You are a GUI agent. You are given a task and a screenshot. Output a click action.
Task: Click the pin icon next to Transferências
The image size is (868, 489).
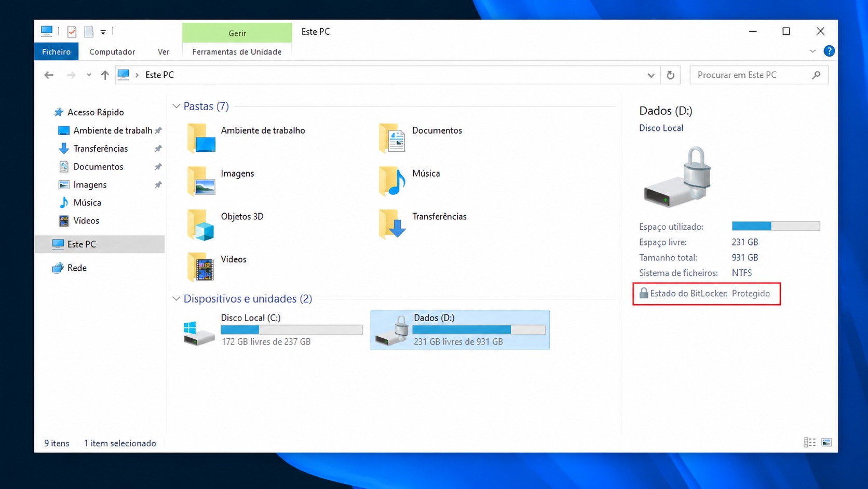point(158,149)
